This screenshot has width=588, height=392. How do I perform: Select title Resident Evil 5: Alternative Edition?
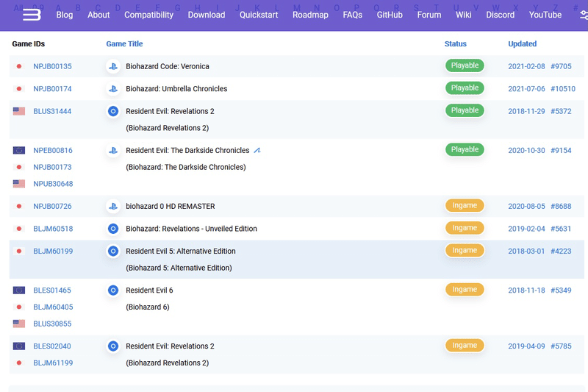(x=181, y=252)
